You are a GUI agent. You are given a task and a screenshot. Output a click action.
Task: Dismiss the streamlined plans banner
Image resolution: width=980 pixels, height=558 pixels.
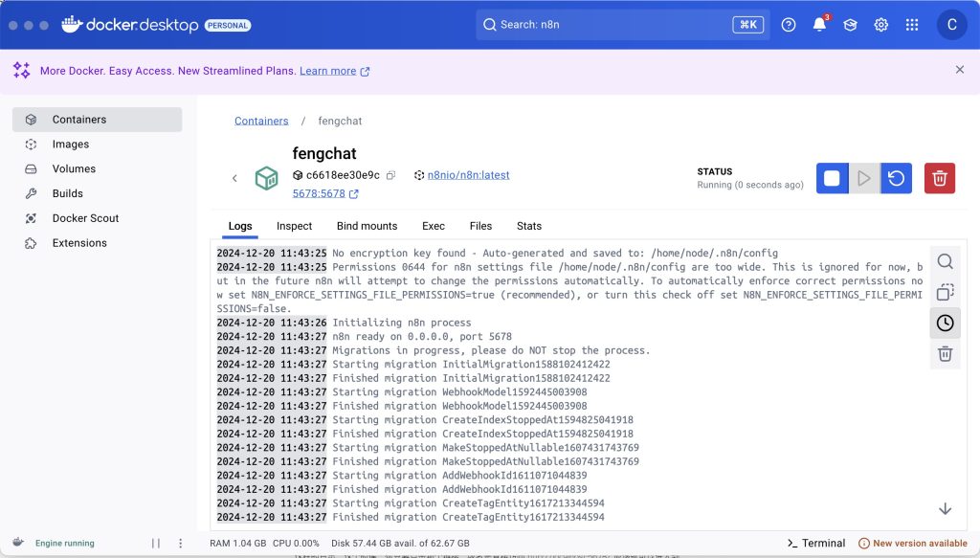(x=960, y=69)
